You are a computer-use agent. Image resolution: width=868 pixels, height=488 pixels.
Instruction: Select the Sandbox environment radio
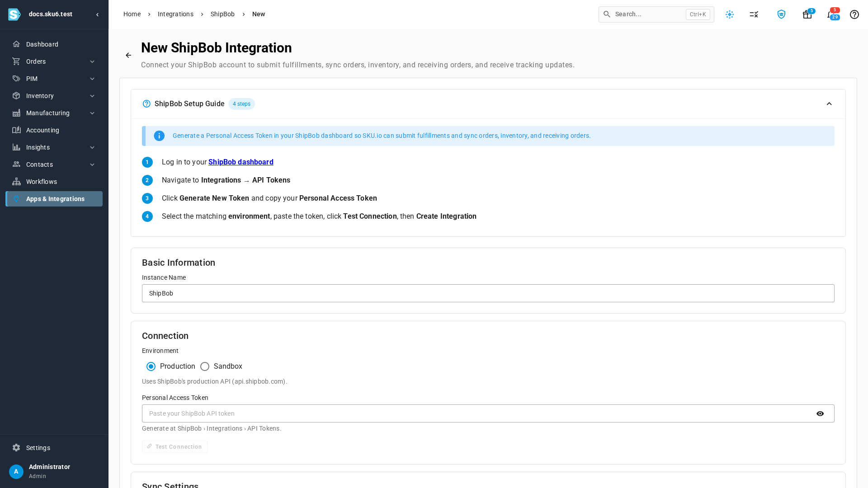[205, 366]
